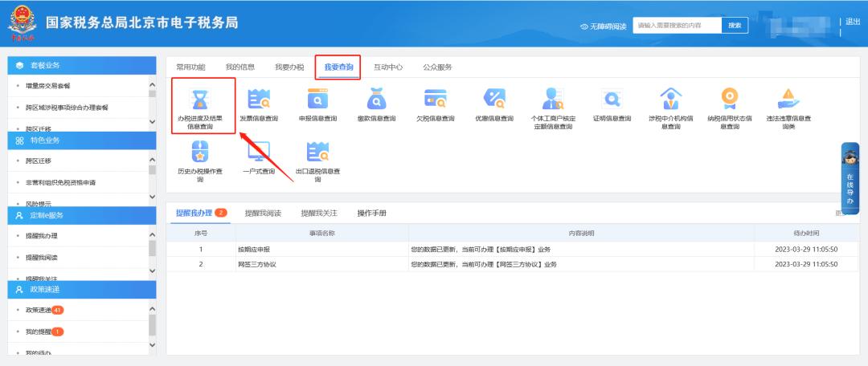Open 优惠信息查询 icon
Viewport: 868px width, 366px height.
click(493, 100)
